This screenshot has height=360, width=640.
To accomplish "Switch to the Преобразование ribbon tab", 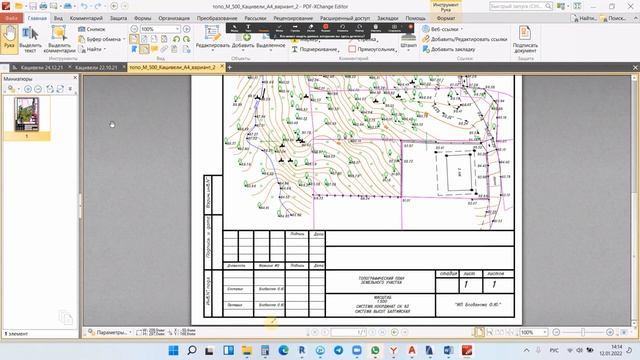I will 217,18.
